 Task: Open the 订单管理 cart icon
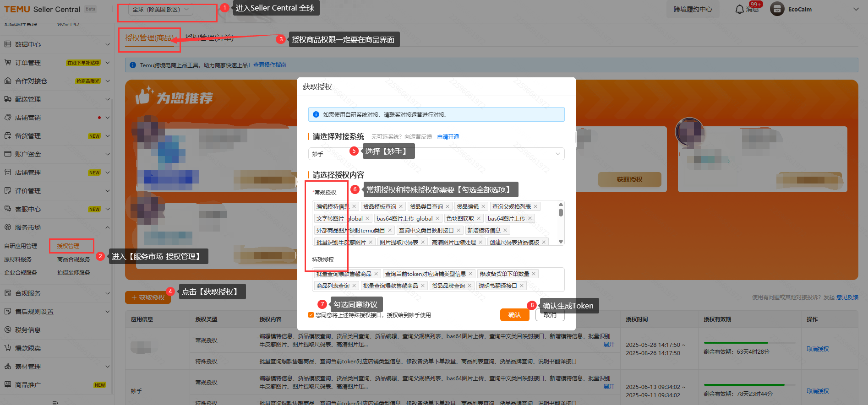[x=8, y=63]
